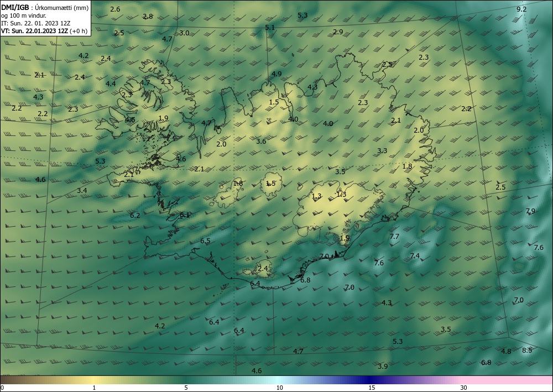The image size is (553, 392).
Task: Click the '1' label on the color scale
Action: [94, 388]
